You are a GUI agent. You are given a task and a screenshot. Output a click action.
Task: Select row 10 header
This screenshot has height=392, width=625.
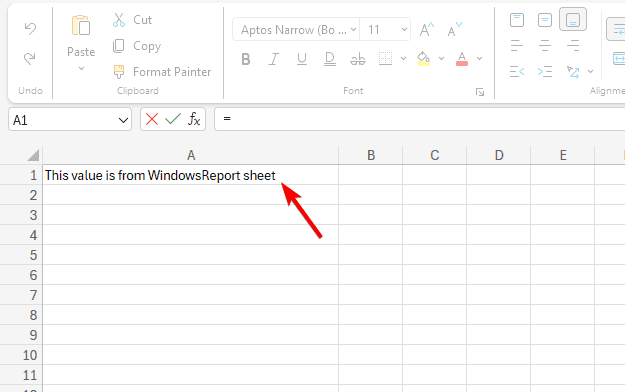(x=21, y=355)
